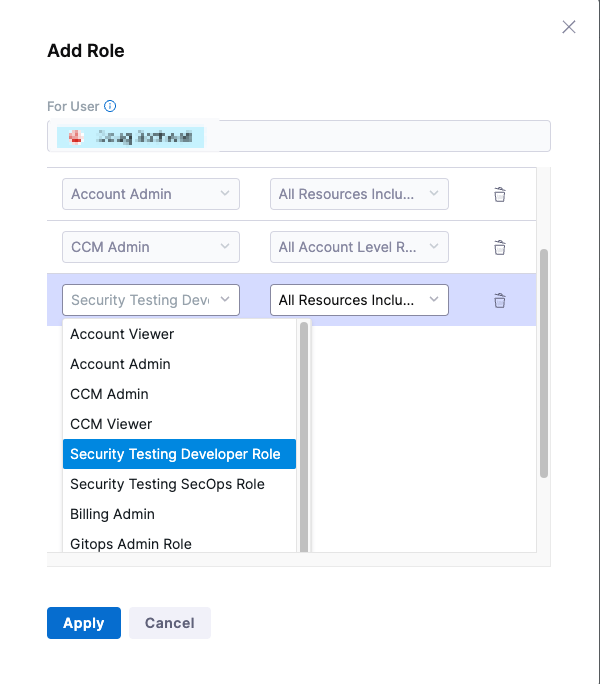Collapse the Security Testing Developer role dropdown
Screen dimensions: 600x684
(x=150, y=300)
